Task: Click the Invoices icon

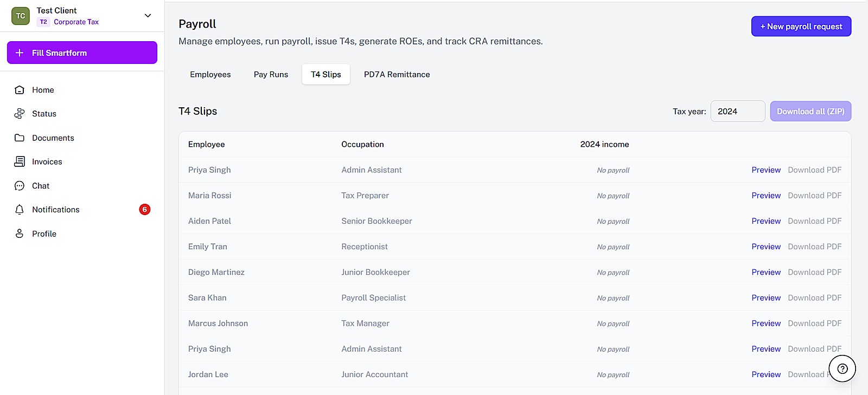Action: pyautogui.click(x=20, y=161)
